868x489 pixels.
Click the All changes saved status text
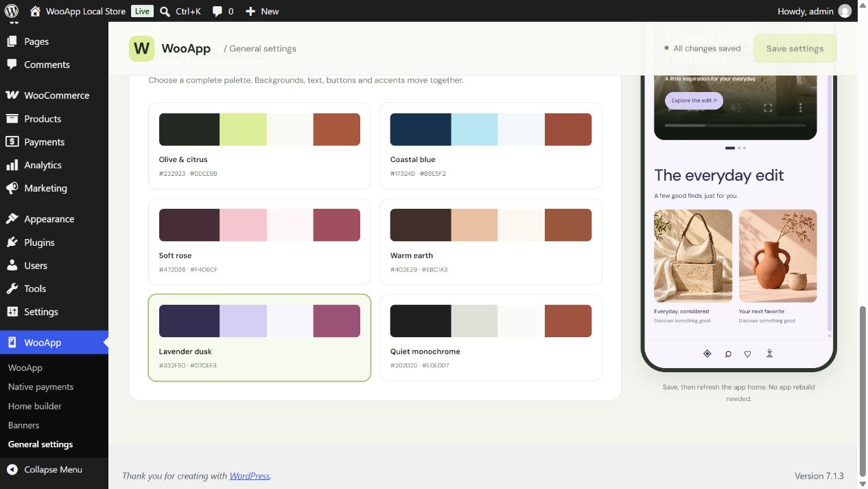tap(707, 48)
